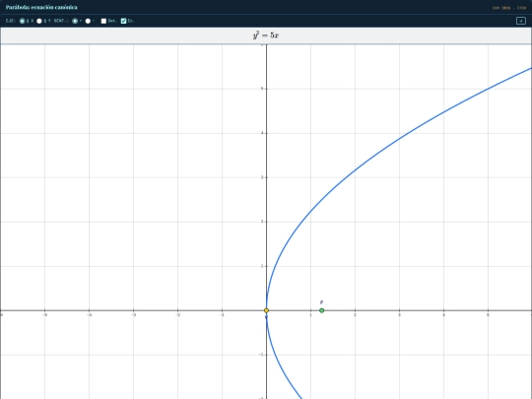532x399 pixels.
Task: Click the EJE: label in the toolbar
Action: (11, 21)
